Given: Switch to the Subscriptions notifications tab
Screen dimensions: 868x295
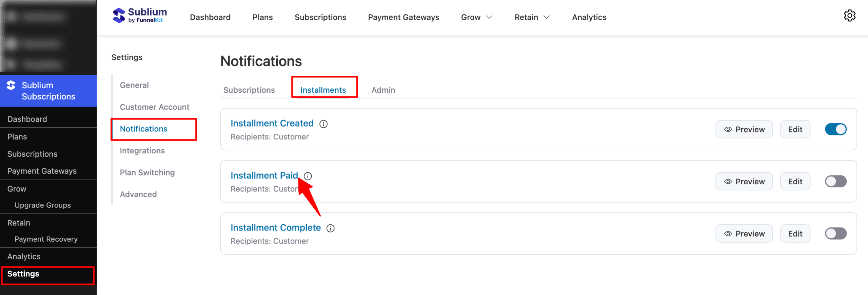Looking at the screenshot, I should click(249, 90).
